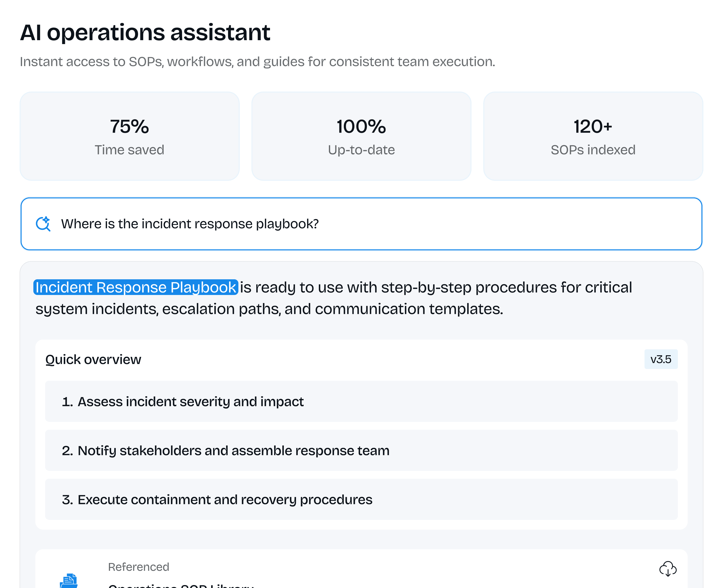
Task: Click the Referenced label
Action: pyautogui.click(x=138, y=567)
